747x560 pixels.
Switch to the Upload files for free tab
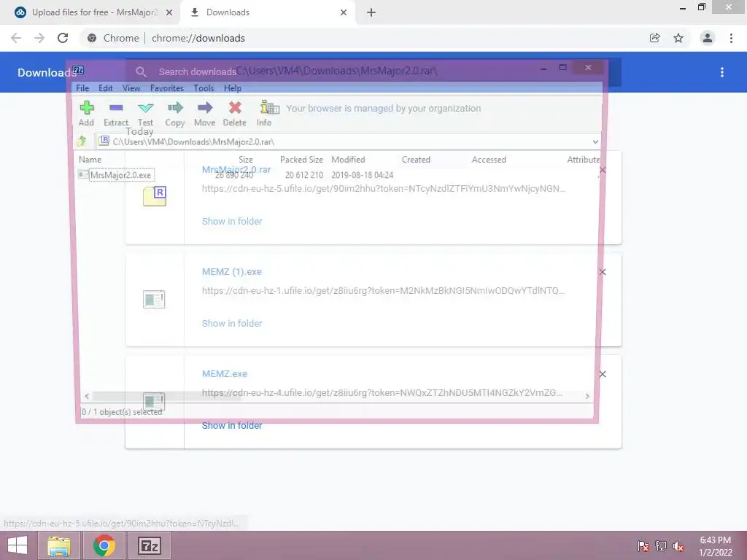[x=90, y=12]
